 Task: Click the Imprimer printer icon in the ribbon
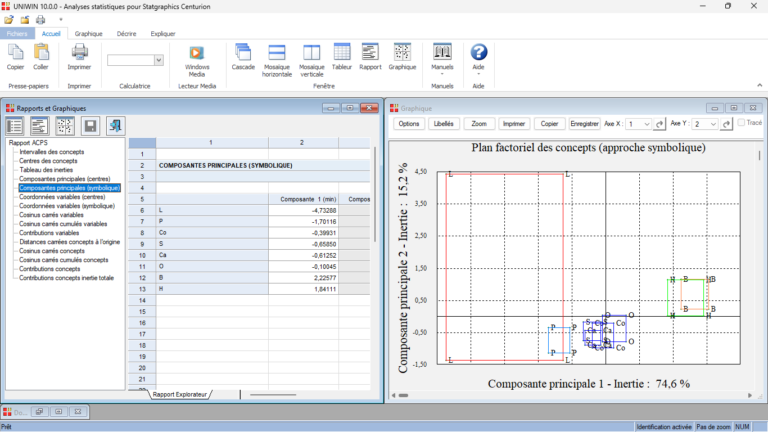[79, 52]
